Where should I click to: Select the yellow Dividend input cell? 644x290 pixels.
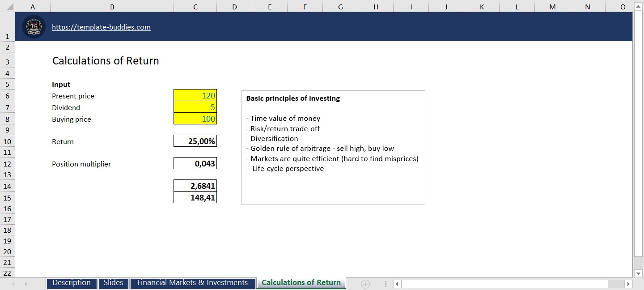click(x=195, y=107)
